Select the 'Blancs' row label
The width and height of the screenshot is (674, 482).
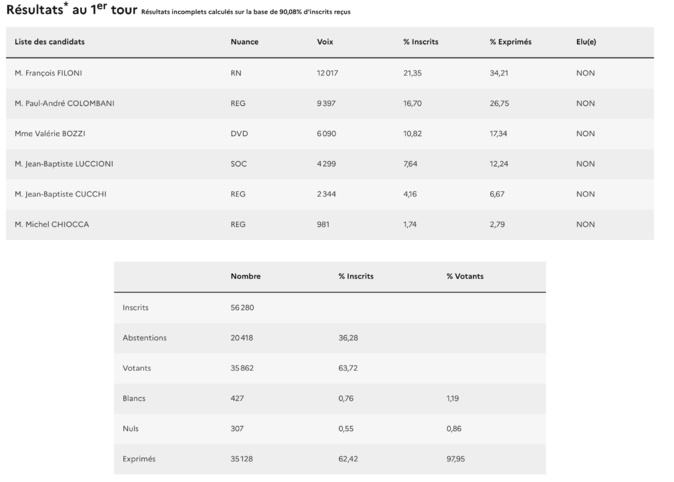point(134,398)
